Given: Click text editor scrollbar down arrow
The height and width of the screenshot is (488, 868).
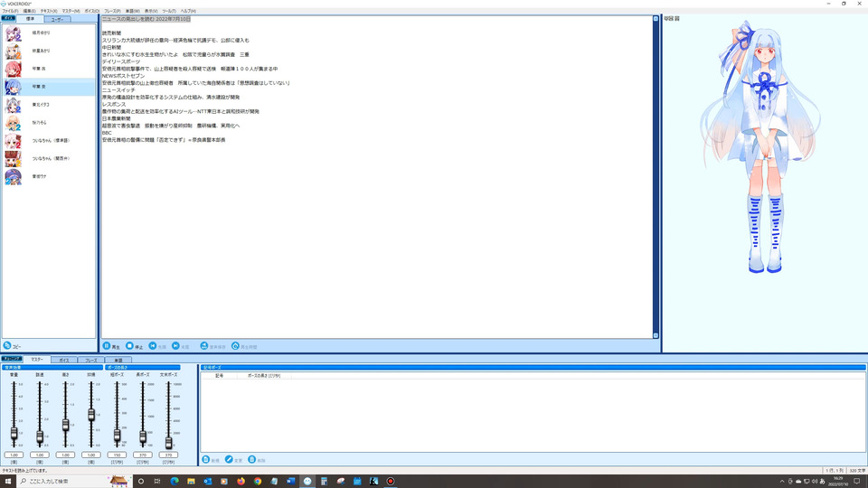Looking at the screenshot, I should [656, 335].
